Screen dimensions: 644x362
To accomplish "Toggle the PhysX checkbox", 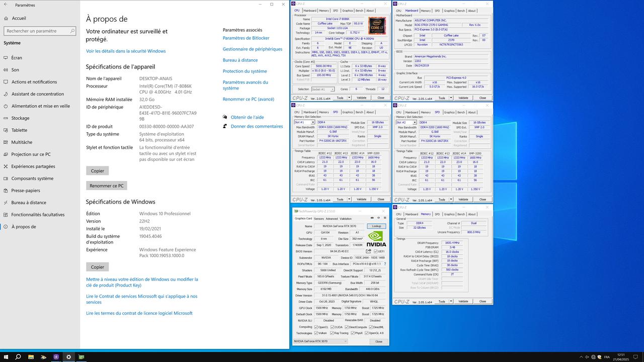I will click(x=353, y=333).
